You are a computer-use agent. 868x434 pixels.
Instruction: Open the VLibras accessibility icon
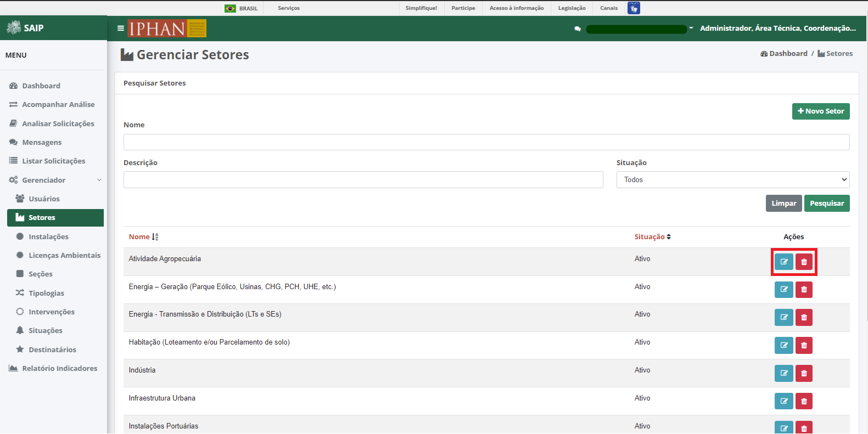(634, 8)
